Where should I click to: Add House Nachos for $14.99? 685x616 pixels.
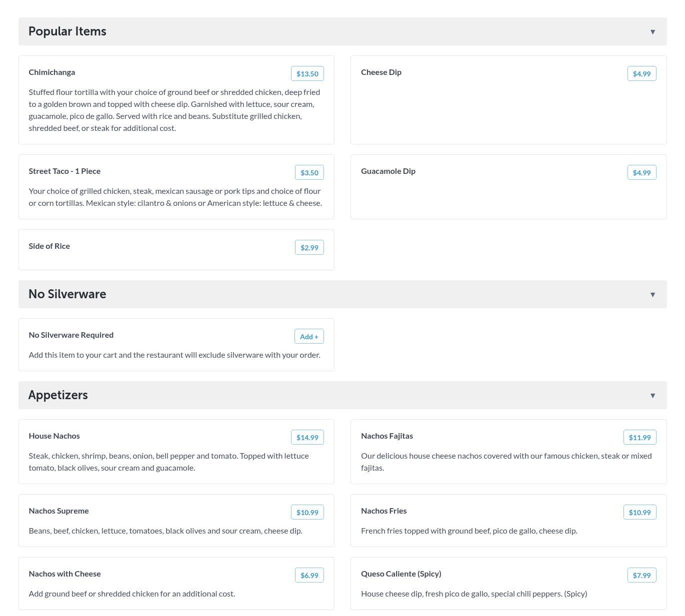tap(307, 437)
